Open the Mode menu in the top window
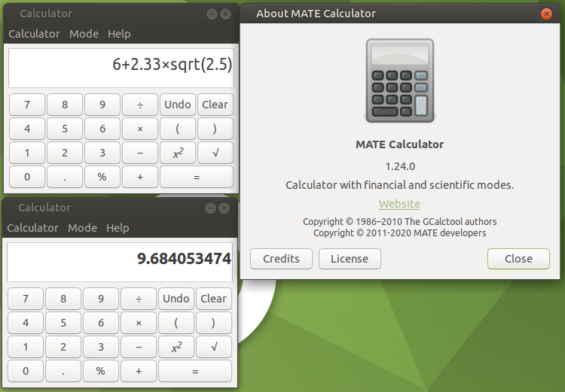The width and height of the screenshot is (565, 392). [x=84, y=34]
